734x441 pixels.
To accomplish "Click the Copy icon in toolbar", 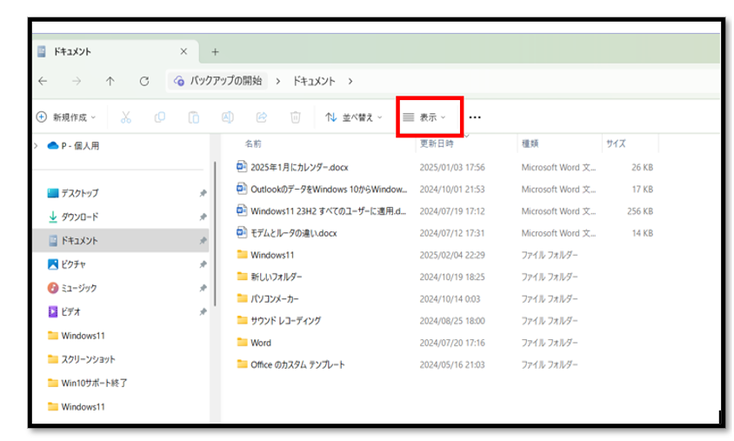I will [x=160, y=117].
